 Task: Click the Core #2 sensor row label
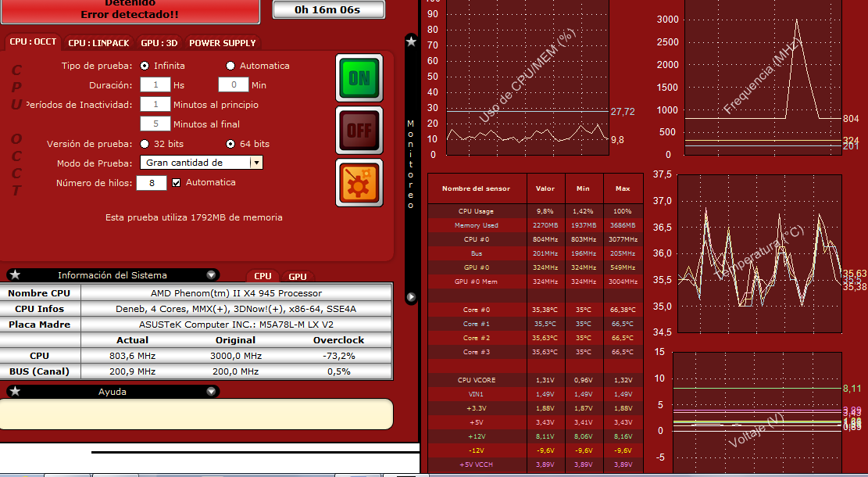coord(476,338)
